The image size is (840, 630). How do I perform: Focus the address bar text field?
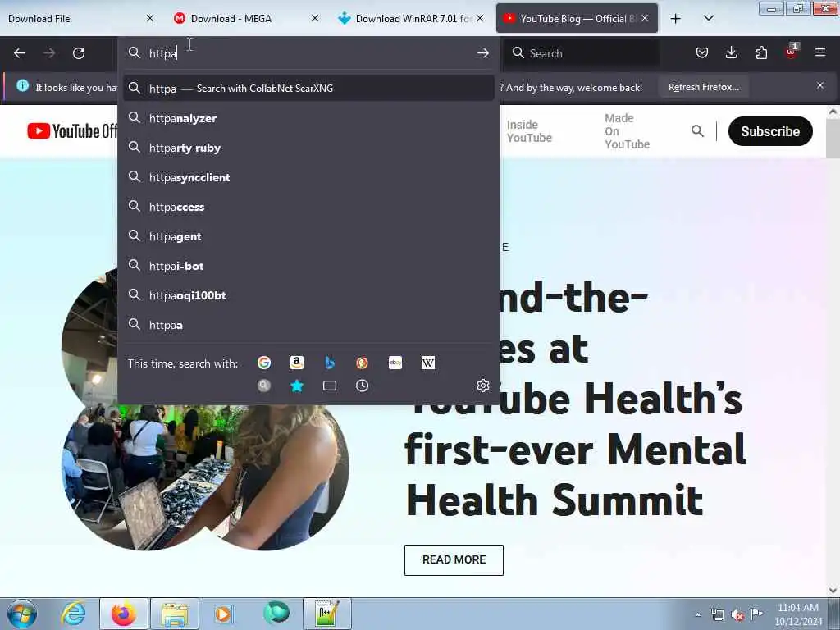(x=308, y=53)
